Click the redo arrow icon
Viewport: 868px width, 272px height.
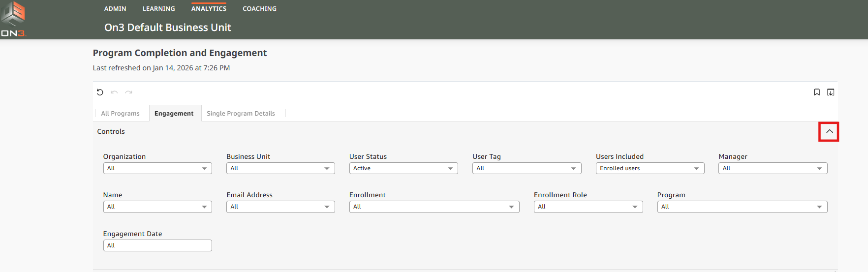click(x=128, y=92)
